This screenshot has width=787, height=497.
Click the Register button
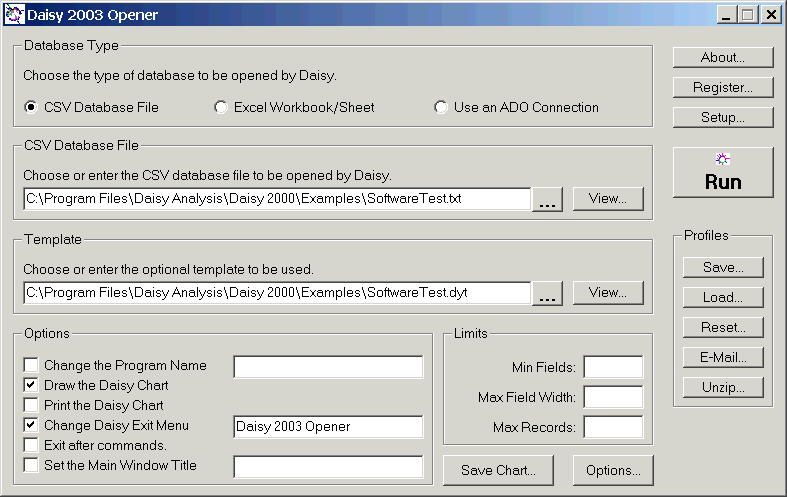[723, 87]
